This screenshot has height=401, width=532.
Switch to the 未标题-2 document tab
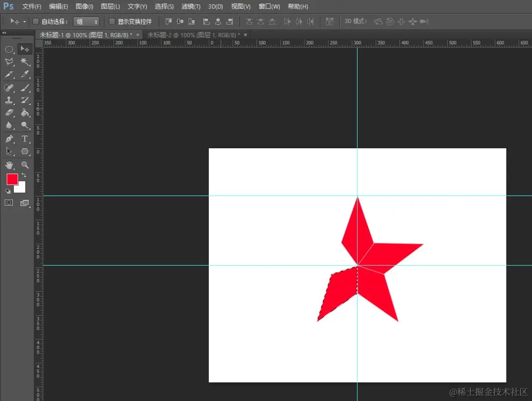194,35
